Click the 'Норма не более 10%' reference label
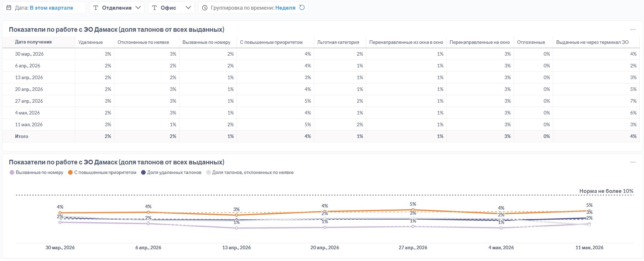 coord(606,191)
